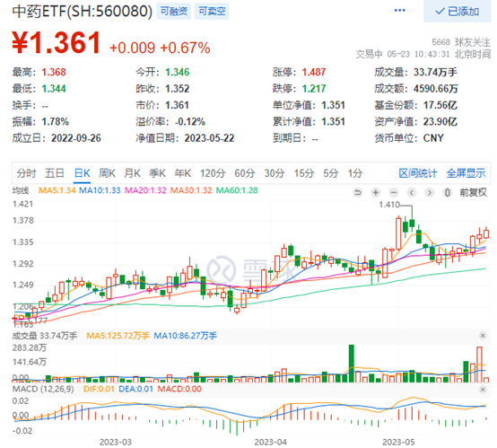497x448 pixels.
Task: Open the three-dot more options menu
Action: coord(399,11)
